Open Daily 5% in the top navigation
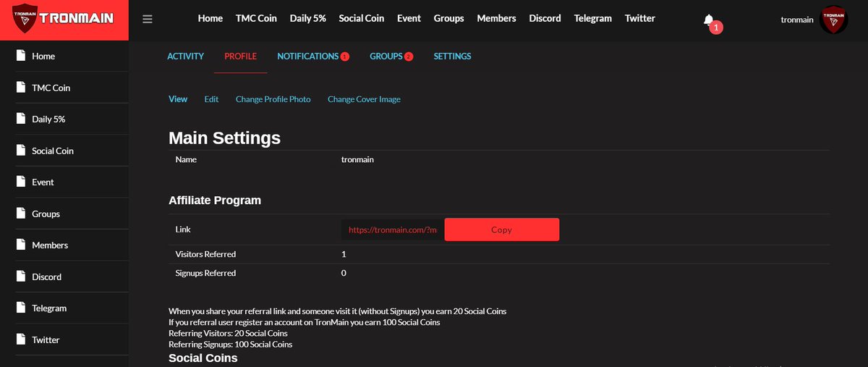The width and height of the screenshot is (868, 367). pos(308,18)
